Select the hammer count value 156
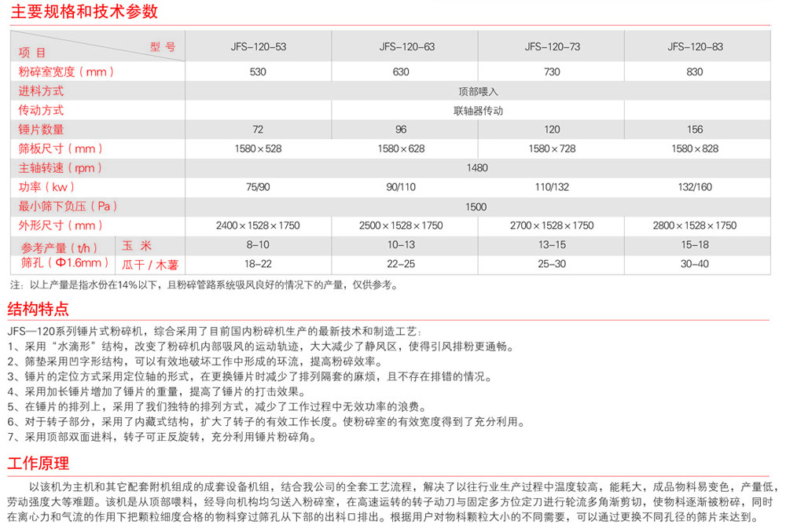This screenshot has width=786, height=532. (x=695, y=130)
